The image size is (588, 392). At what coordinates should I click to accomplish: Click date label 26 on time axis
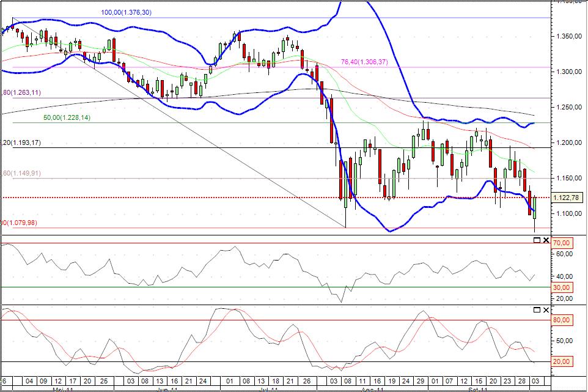pyautogui.click(x=306, y=381)
